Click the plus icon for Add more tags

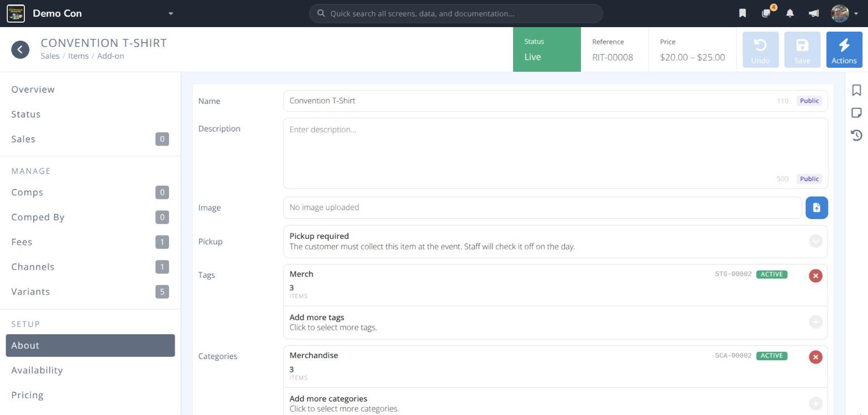pos(815,322)
